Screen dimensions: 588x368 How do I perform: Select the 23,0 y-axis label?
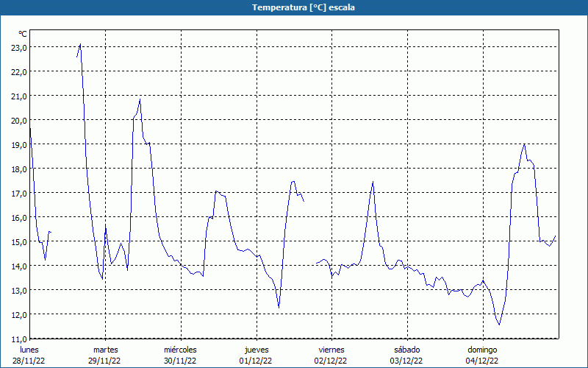tap(20, 47)
